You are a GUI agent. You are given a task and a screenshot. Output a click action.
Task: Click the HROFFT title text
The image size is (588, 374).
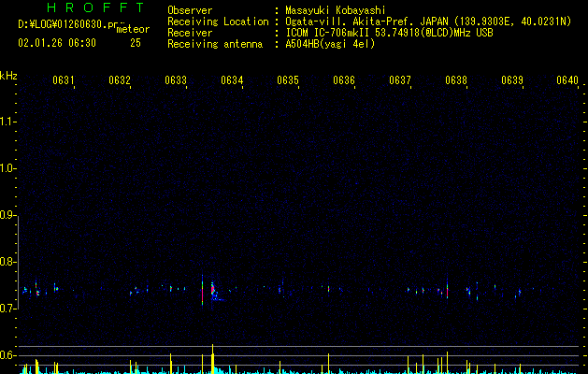95,7
